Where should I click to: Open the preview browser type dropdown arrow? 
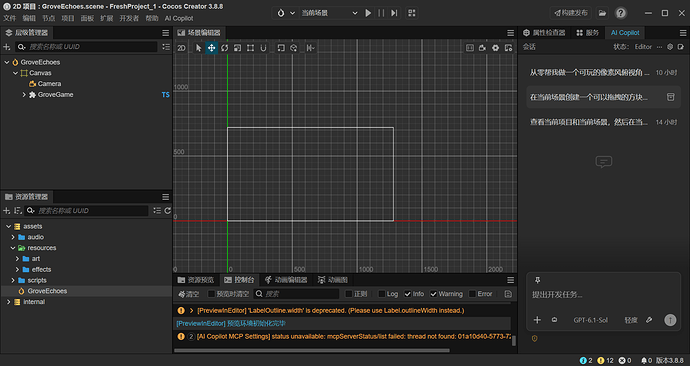click(292, 13)
